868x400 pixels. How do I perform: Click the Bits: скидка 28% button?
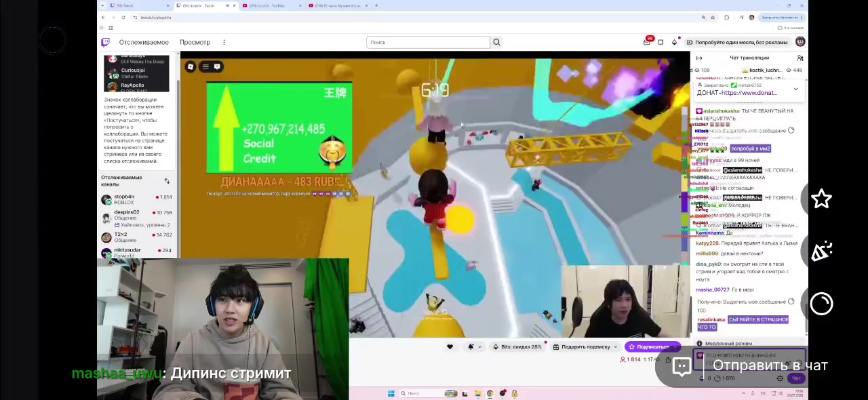coord(517,346)
